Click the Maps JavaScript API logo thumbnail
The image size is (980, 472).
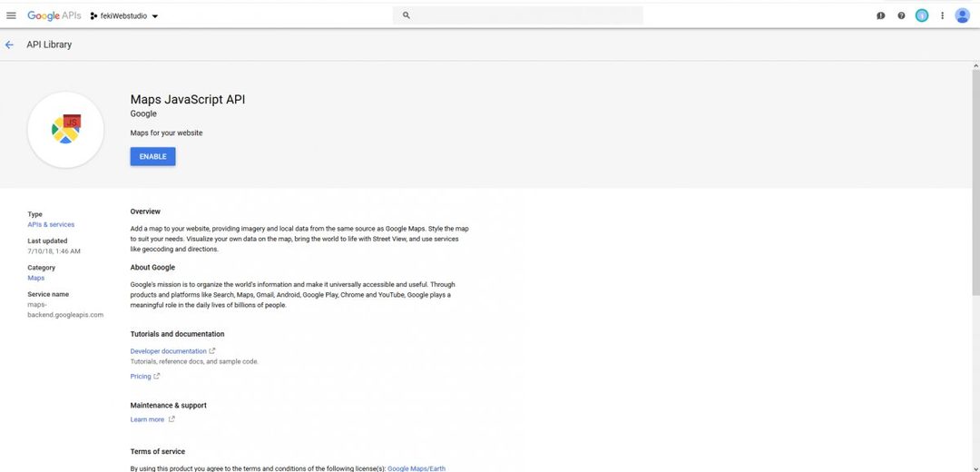point(65,130)
